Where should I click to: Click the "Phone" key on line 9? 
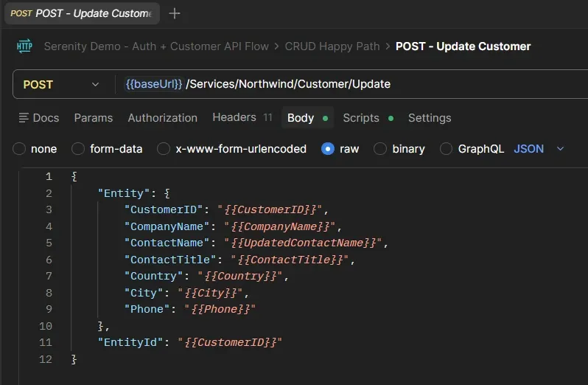point(147,309)
